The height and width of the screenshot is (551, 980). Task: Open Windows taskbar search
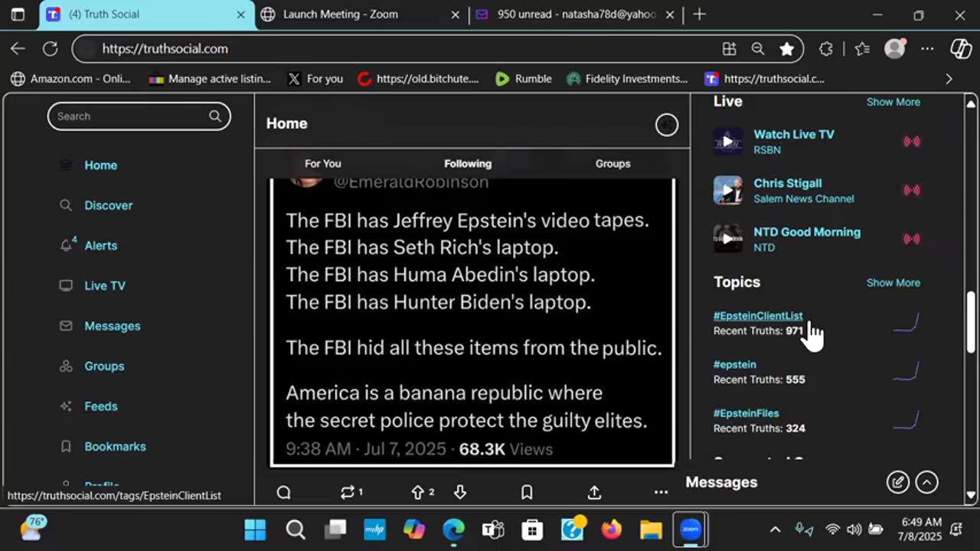click(x=296, y=530)
